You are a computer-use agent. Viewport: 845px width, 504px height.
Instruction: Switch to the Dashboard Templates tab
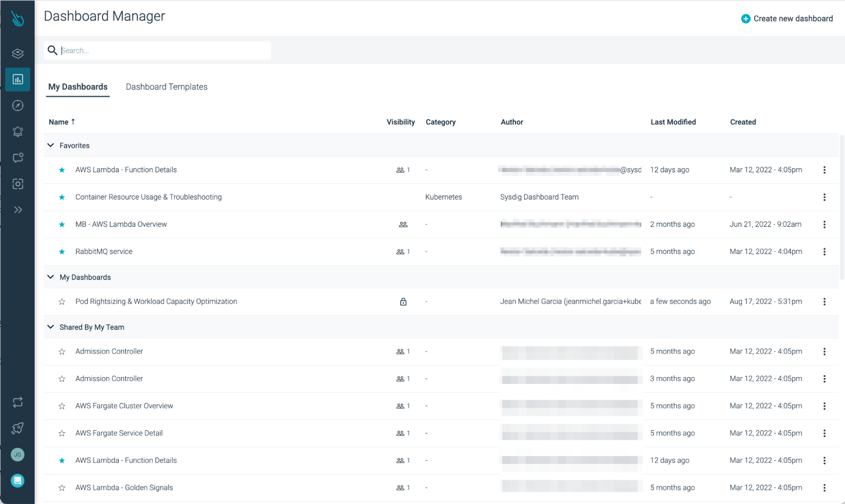click(167, 87)
